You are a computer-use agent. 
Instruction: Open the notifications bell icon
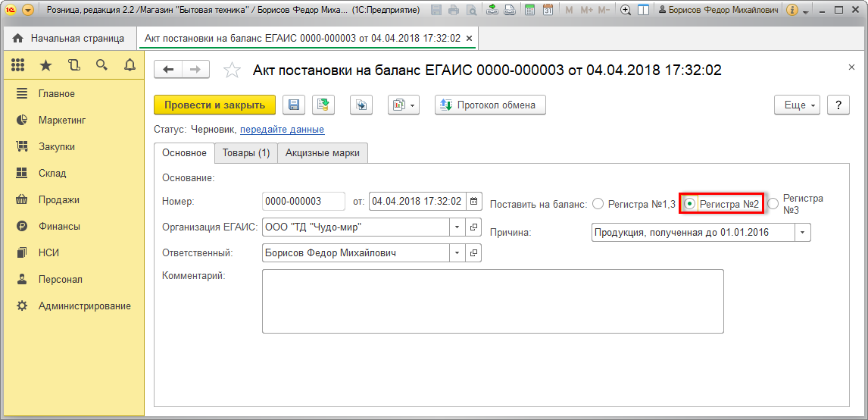coord(130,65)
